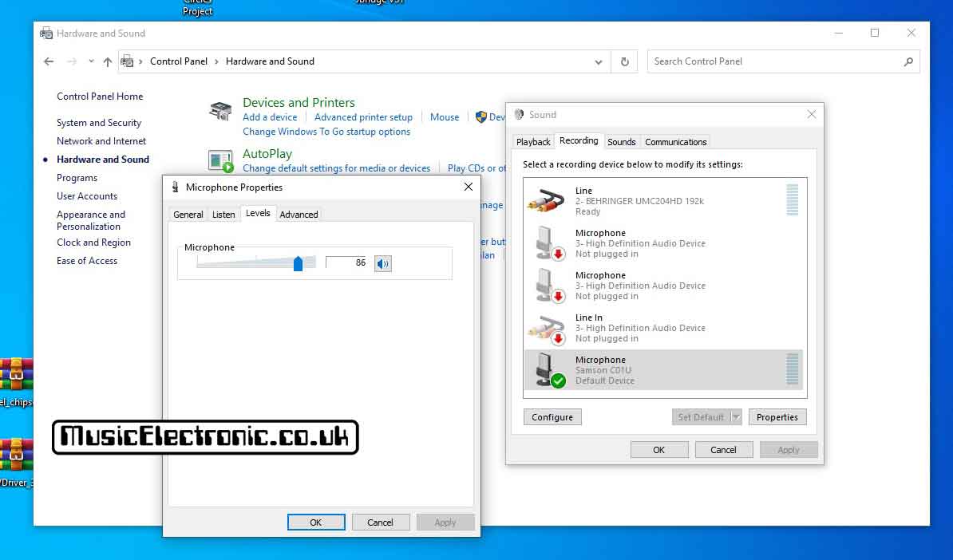Adjust the Microphone level slider
953x560 pixels.
298,263
